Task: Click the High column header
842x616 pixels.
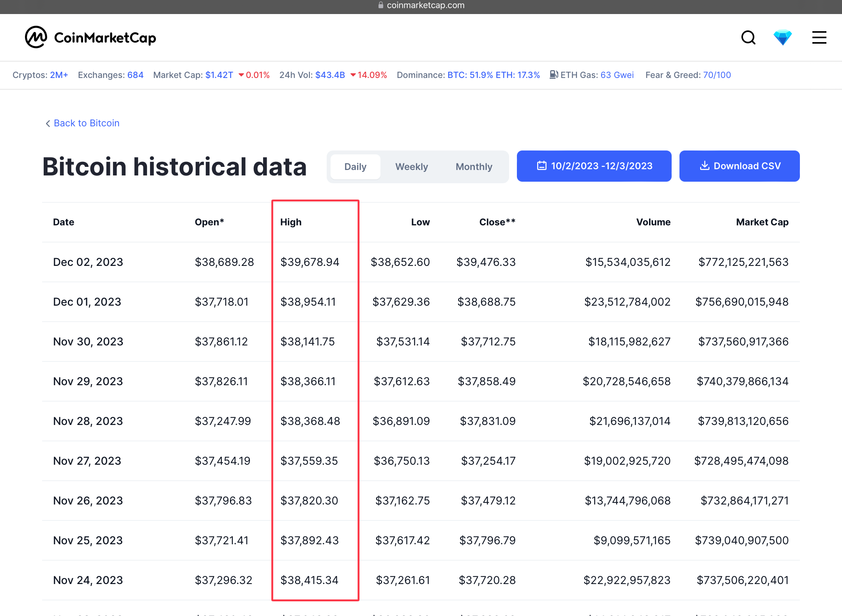Action: tap(291, 222)
